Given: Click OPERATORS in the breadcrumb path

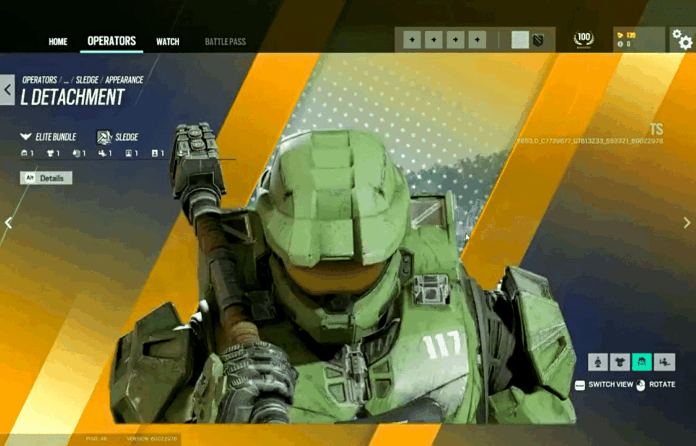Looking at the screenshot, I should pos(40,80).
